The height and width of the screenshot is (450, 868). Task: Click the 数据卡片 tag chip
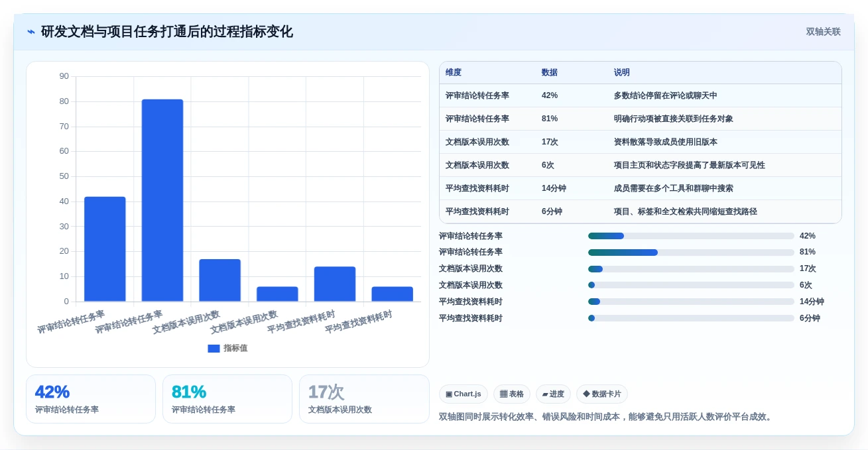click(x=602, y=394)
